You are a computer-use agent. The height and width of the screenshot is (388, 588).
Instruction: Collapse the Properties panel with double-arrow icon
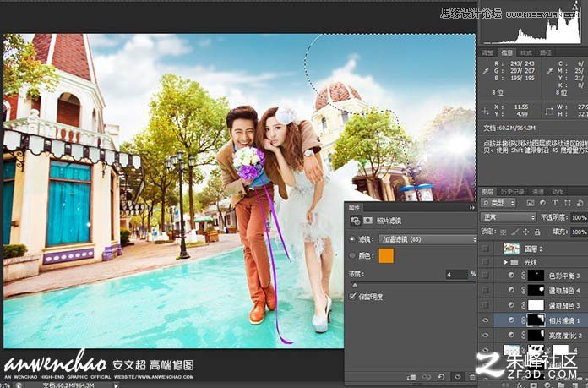pos(471,207)
